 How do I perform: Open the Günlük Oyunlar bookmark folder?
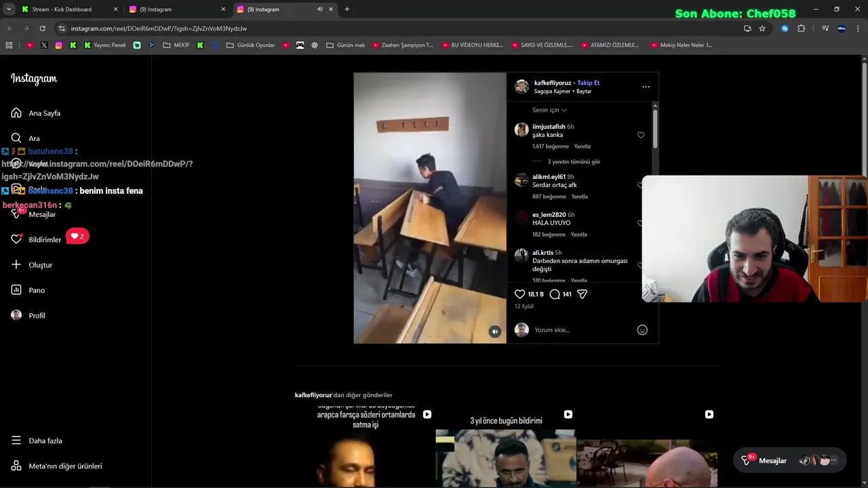pos(250,45)
